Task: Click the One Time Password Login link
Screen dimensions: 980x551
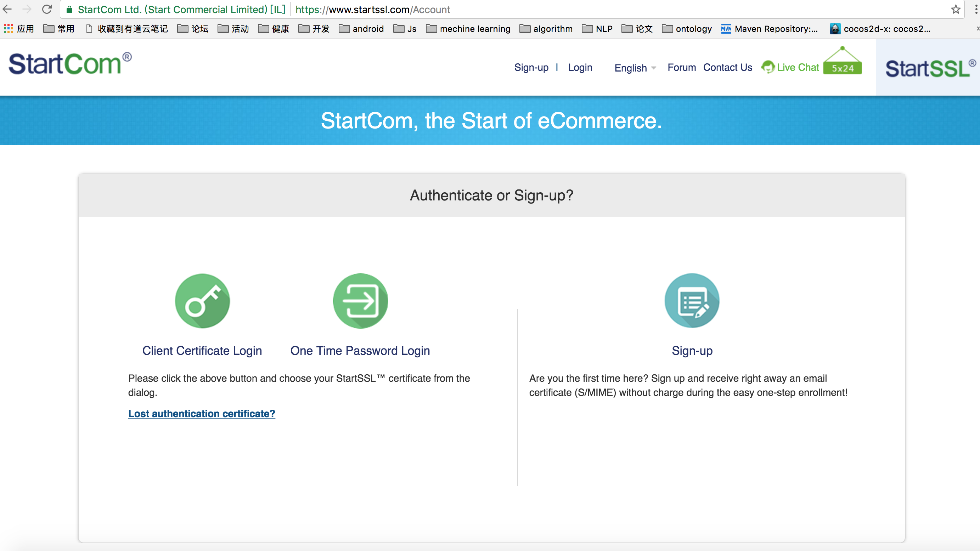Action: (x=360, y=351)
